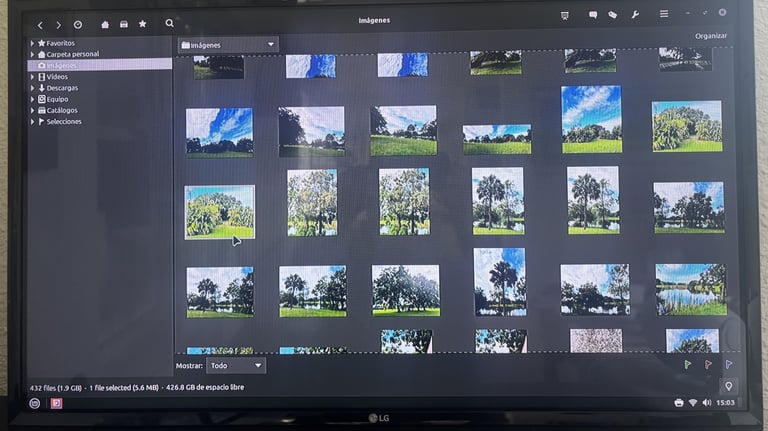Click the '1 file selected (5.6 MB)' status text
Screen dimensions: 768x431
click(x=124, y=387)
